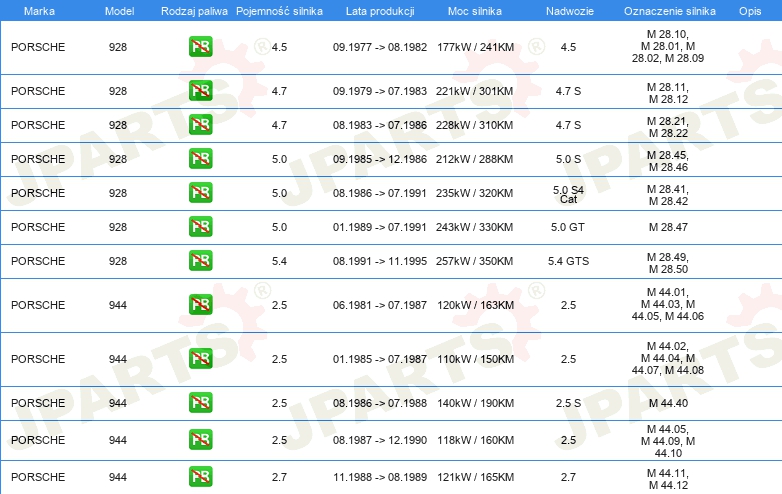This screenshot has height=494, width=782.
Task: Click the fuel icon in the 944 2.5 S row
Action: point(200,402)
